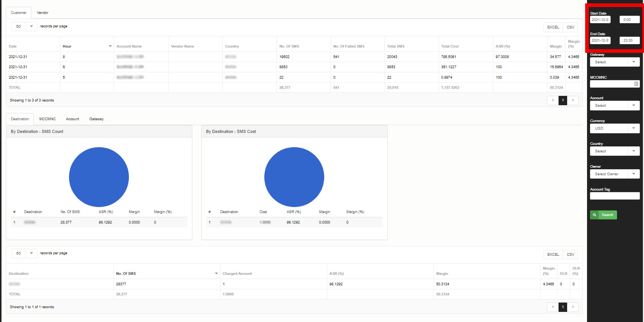Viewport: 644px width, 322px height.
Task: Export top table to EXCEL
Action: click(x=553, y=27)
